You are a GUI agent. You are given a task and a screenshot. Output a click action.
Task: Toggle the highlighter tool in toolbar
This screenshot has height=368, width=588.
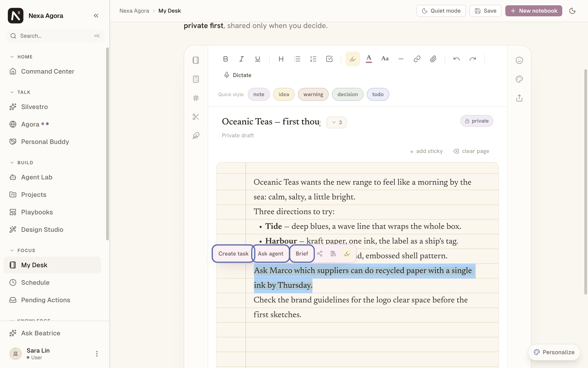click(353, 59)
